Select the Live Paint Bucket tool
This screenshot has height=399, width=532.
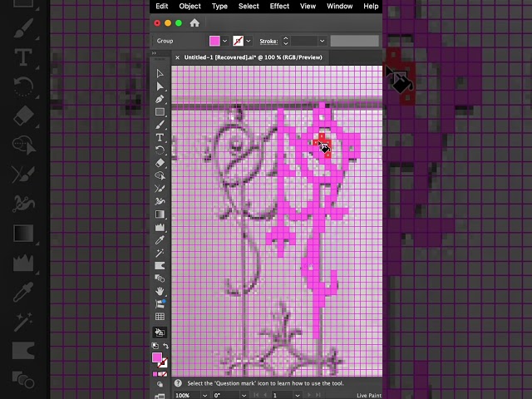(160, 332)
